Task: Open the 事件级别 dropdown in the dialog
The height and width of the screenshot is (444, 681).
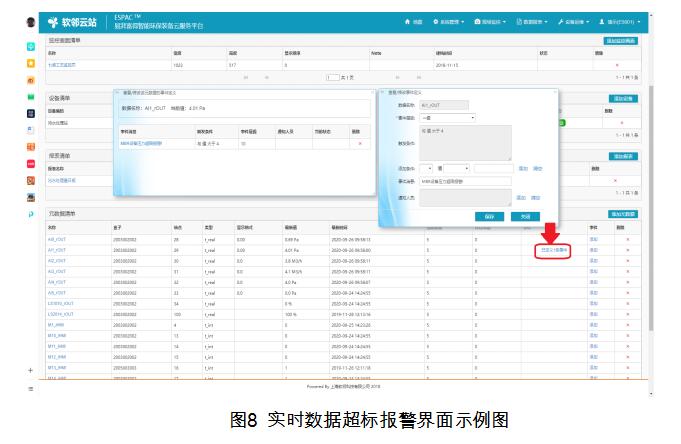Action: point(447,117)
